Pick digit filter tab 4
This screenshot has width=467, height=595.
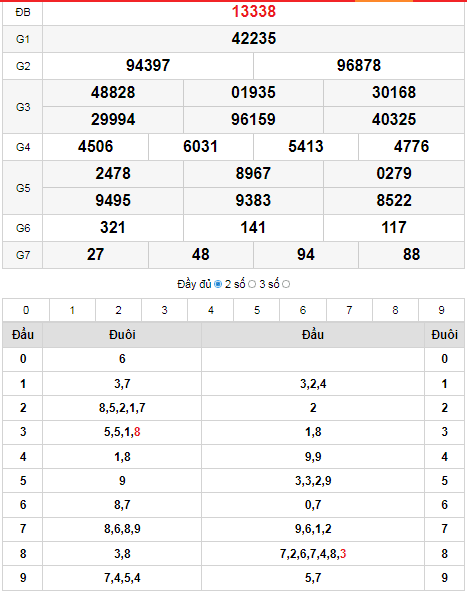pyautogui.click(x=211, y=310)
